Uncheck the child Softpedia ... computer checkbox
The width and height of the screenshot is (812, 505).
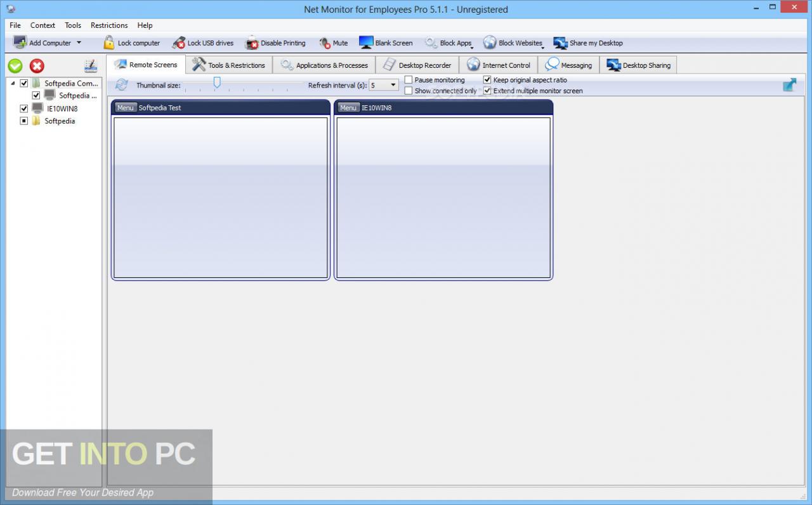click(36, 96)
